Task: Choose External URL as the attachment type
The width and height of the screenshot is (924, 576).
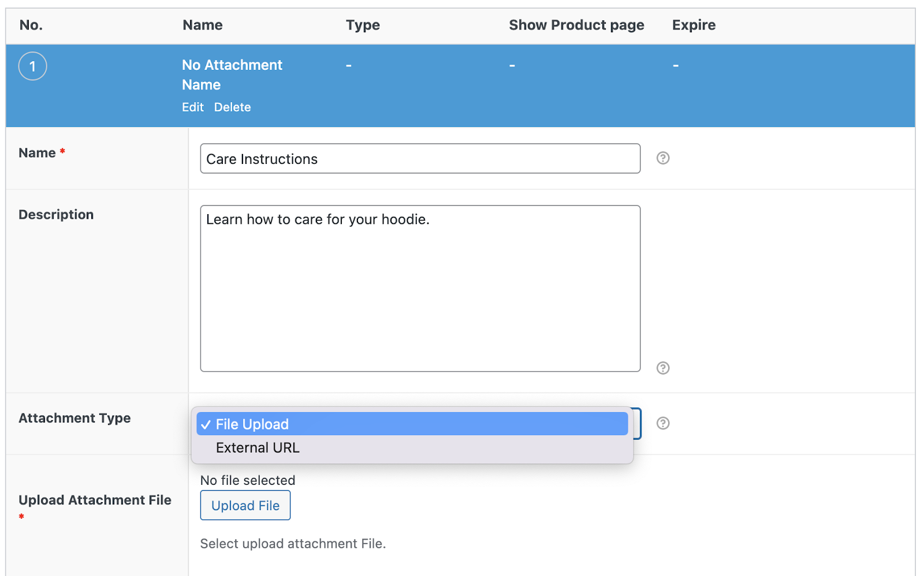Action: (x=258, y=447)
